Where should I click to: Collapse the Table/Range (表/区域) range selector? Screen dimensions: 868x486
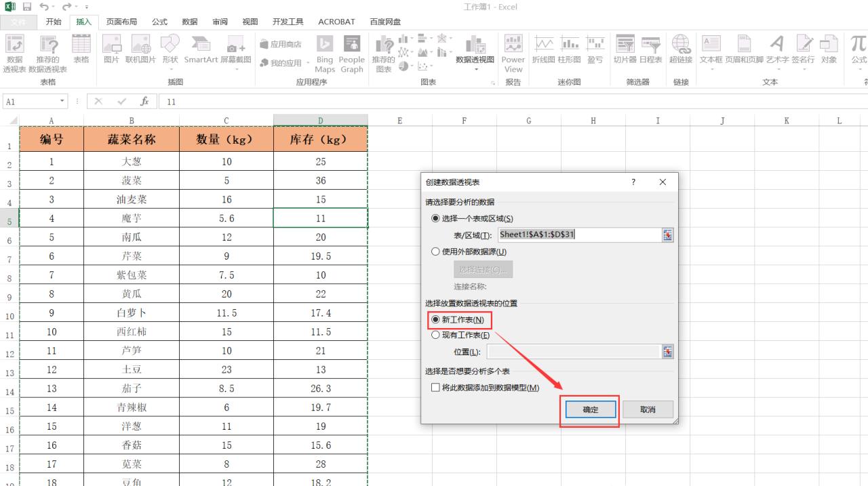(667, 235)
